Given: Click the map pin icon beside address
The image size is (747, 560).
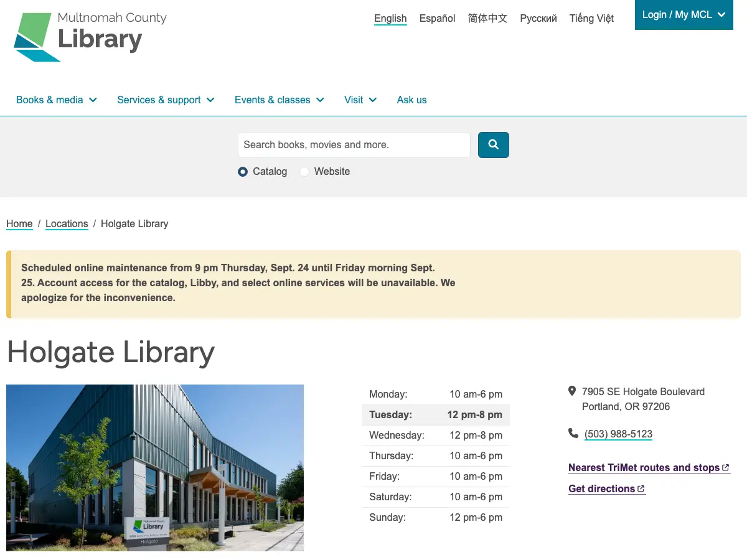Looking at the screenshot, I should 572,391.
